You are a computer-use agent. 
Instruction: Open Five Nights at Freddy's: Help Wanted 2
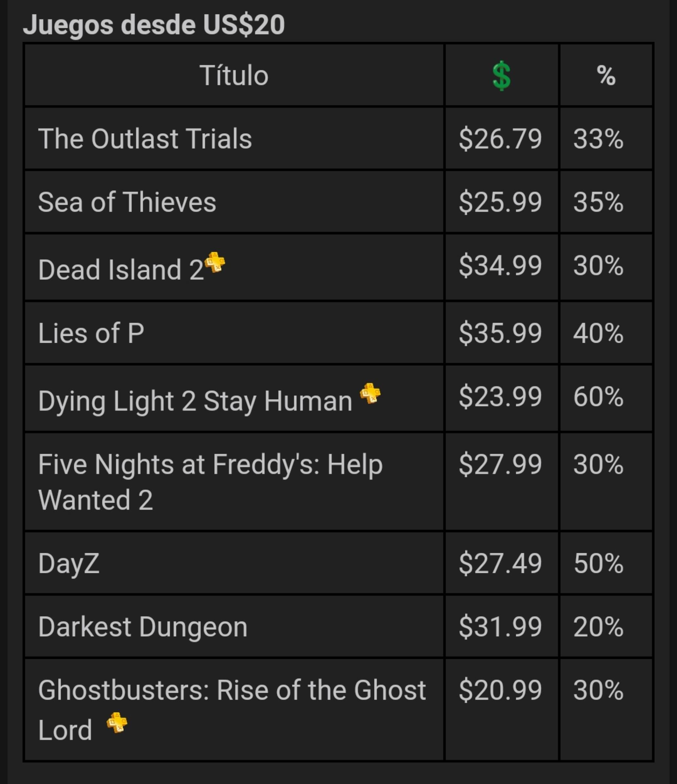(x=210, y=482)
